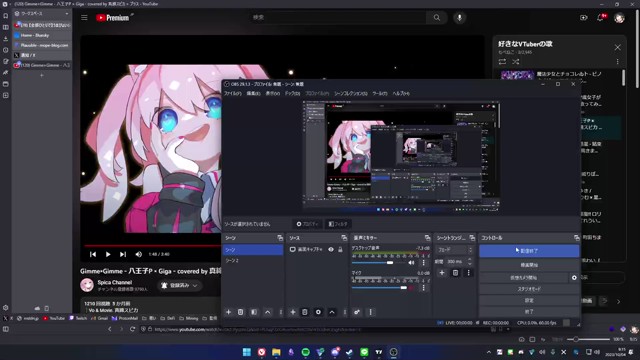Open source Filters button above the docks
640x360 pixels.
pyautogui.click(x=338, y=224)
